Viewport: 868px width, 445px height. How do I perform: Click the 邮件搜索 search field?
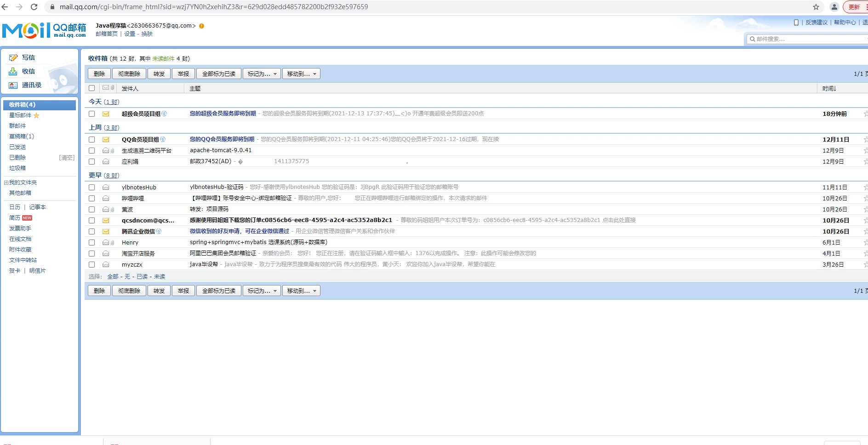point(807,39)
